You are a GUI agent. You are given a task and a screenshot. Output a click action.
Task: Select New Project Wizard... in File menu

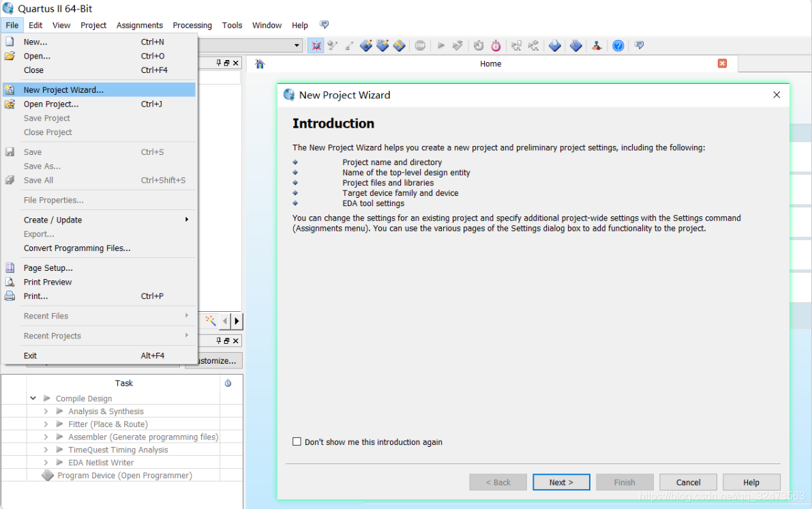pos(100,89)
